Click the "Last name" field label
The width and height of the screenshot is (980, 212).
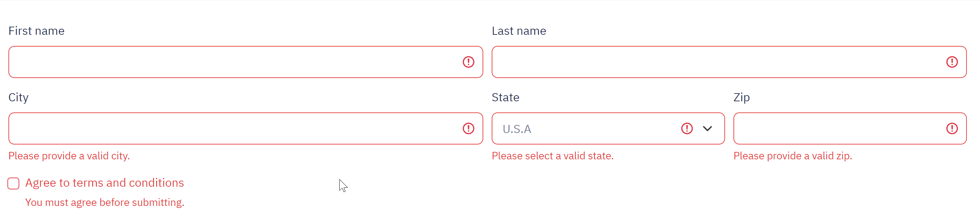(x=519, y=31)
